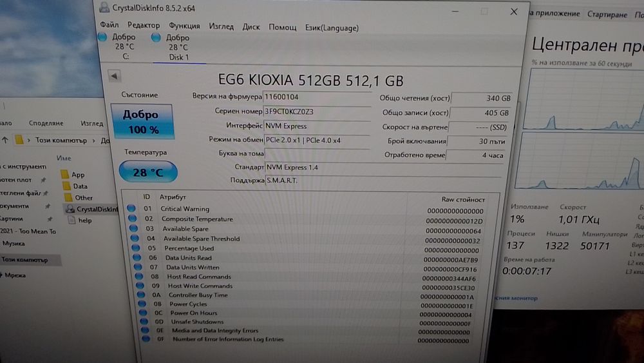Click the Добро 100 % health status button
The height and width of the screenshot is (363, 644).
click(142, 122)
